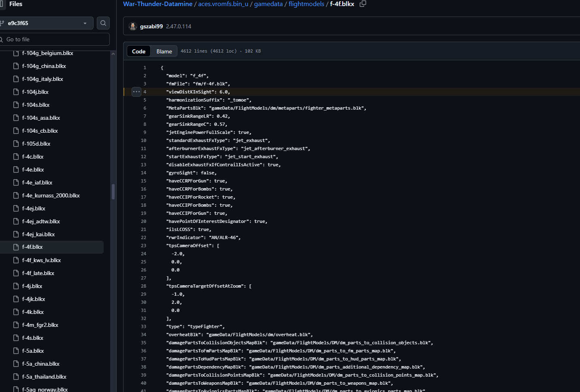Open the line 4 ellipsis actions menu
This screenshot has height=392, width=580.
coord(136,92)
